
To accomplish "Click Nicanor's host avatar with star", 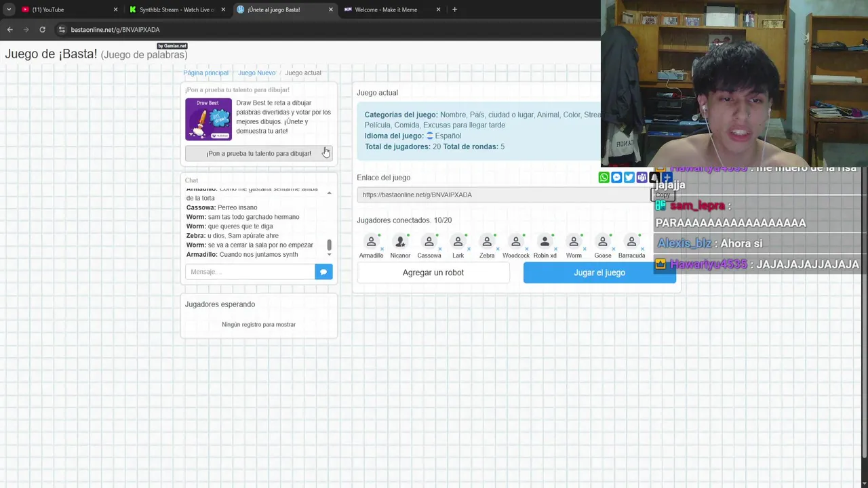I will (x=400, y=241).
